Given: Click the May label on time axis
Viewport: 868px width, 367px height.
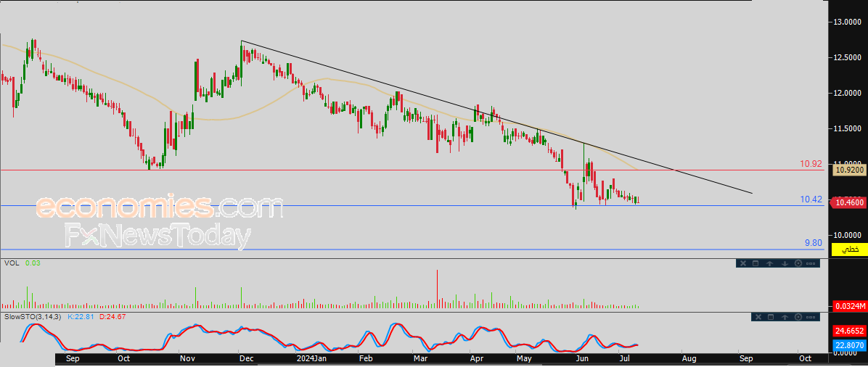Looking at the screenshot, I should click(525, 359).
